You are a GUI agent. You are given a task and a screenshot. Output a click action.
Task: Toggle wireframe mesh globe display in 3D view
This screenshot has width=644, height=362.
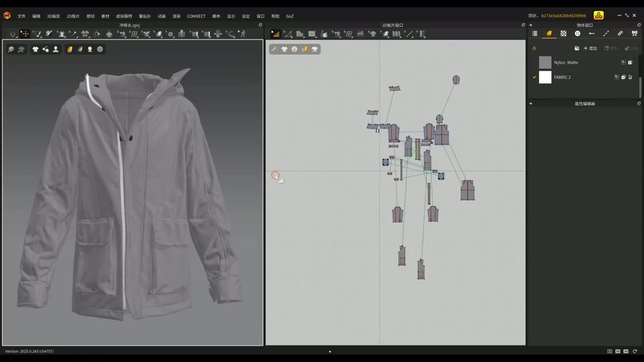pyautogui.click(x=100, y=49)
